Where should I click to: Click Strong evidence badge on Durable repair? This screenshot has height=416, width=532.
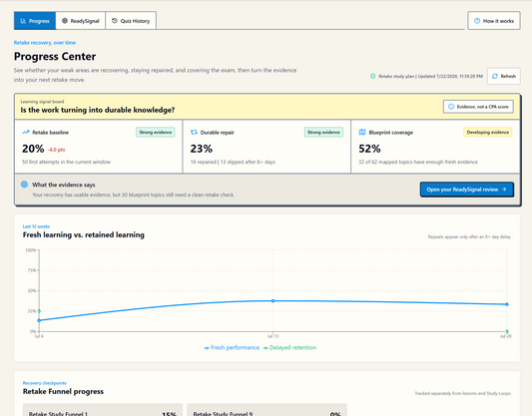(x=323, y=133)
